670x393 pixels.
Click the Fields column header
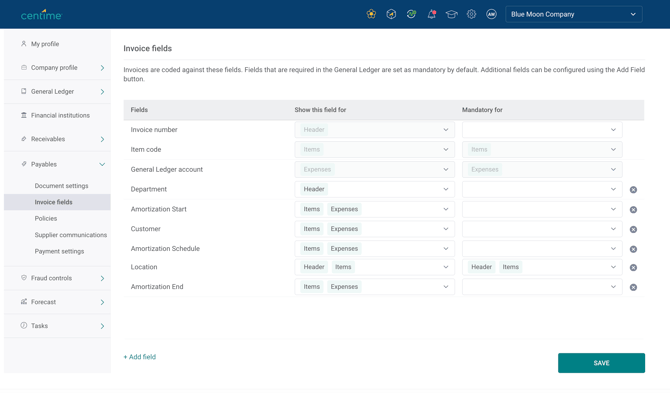pyautogui.click(x=139, y=110)
